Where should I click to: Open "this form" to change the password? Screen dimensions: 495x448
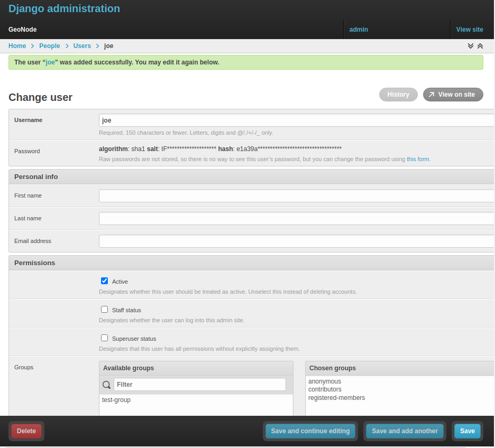point(418,158)
